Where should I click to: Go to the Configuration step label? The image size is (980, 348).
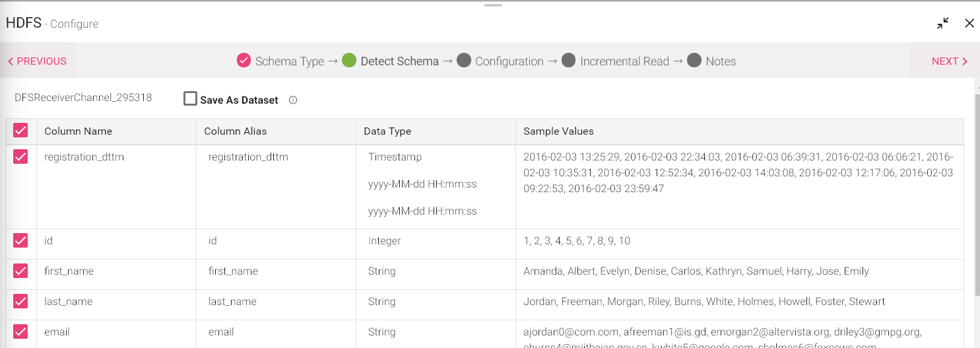tap(509, 61)
